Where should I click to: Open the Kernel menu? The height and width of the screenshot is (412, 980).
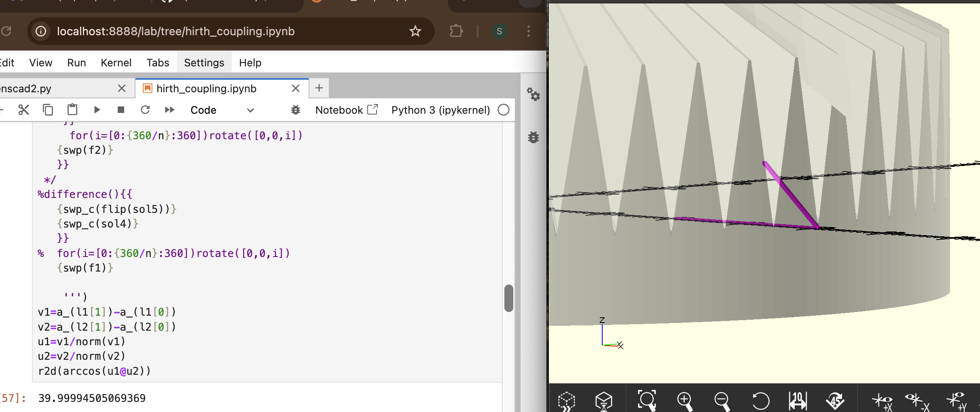[116, 63]
